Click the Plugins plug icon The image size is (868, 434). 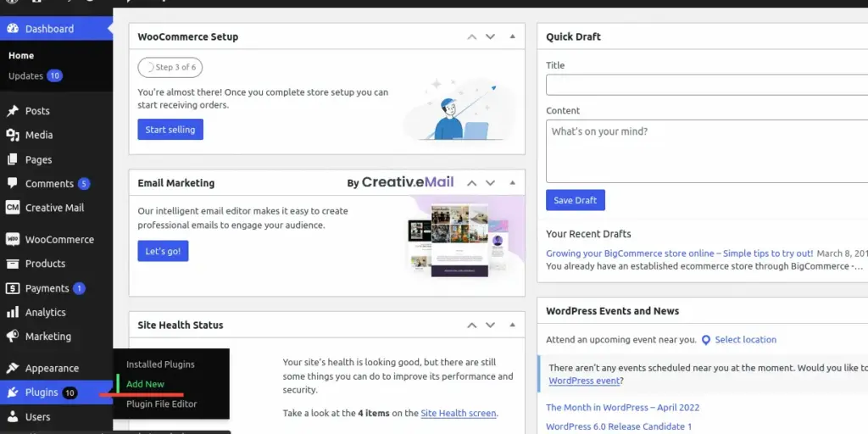coord(12,392)
